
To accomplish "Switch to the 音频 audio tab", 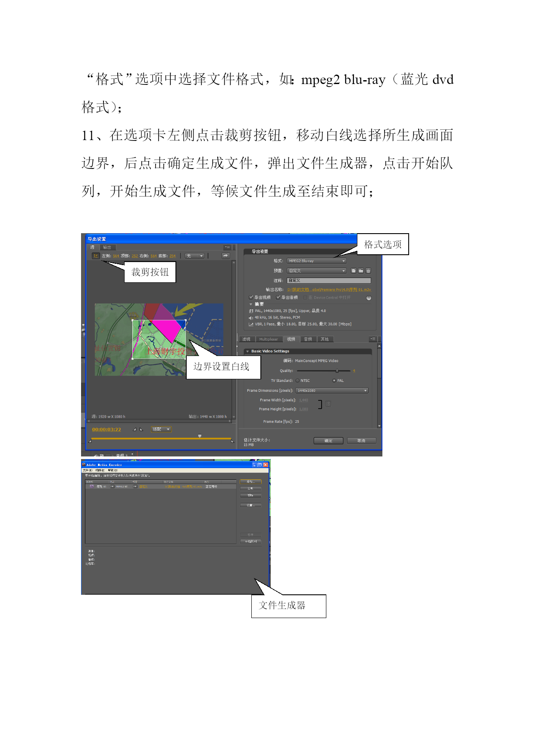I will [308, 339].
